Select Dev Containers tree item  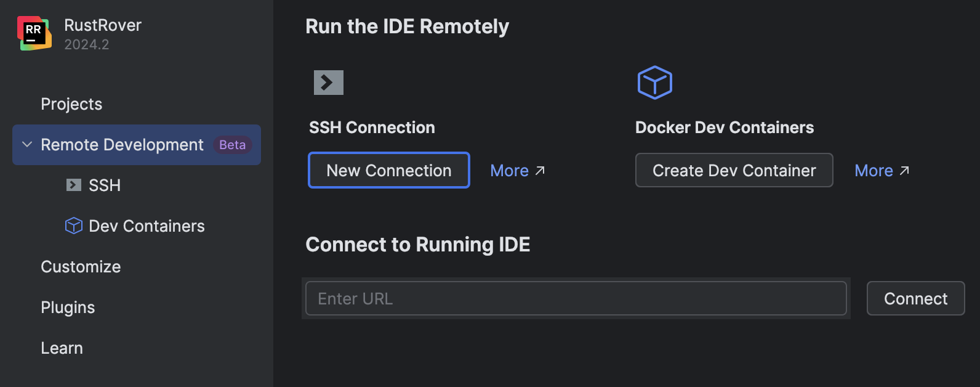[x=147, y=226]
